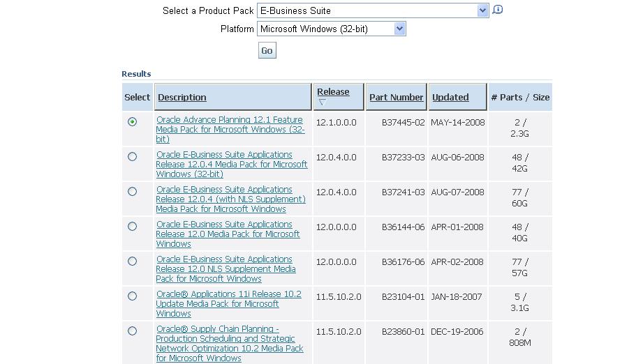The image size is (636, 364).
Task: Sort by Part Number column header
Action: coord(396,98)
